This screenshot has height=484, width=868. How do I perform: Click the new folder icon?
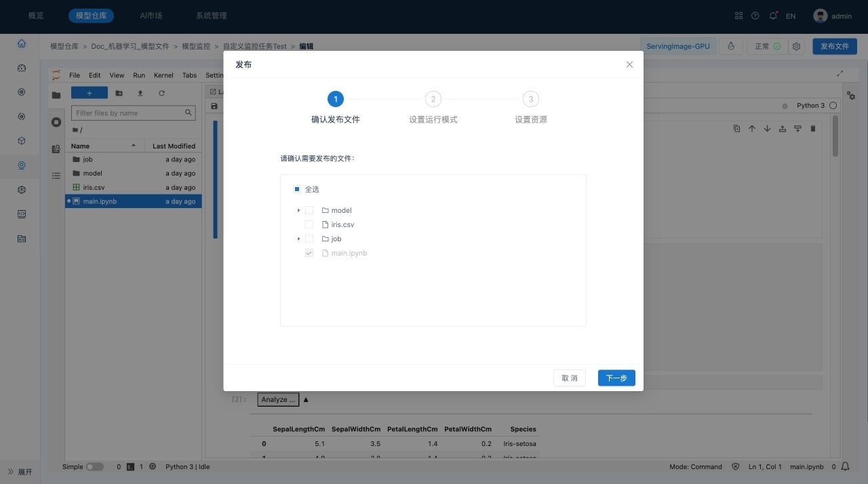click(119, 93)
